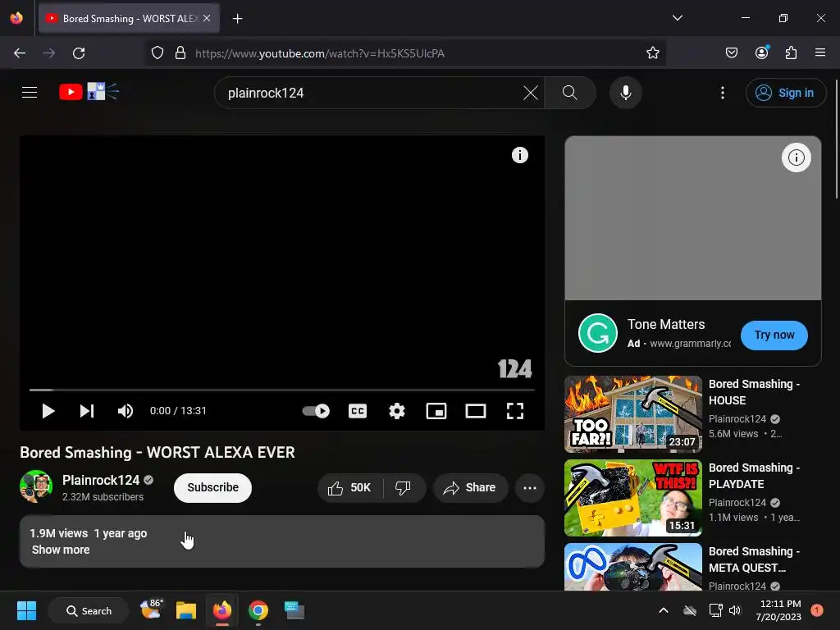Open File Explorer from taskbar

186,610
